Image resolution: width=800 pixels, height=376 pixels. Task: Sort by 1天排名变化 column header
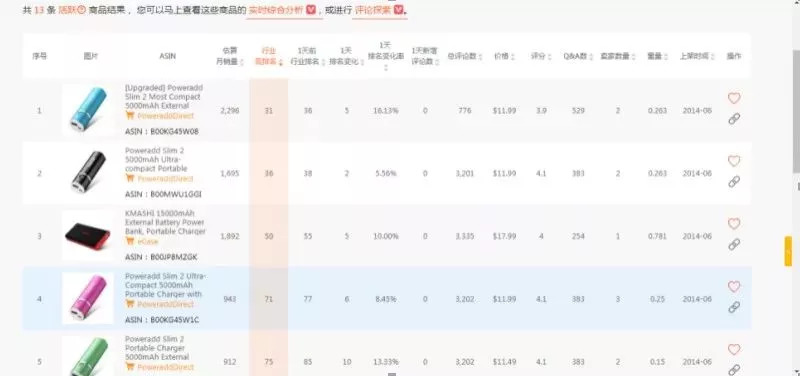coord(346,56)
